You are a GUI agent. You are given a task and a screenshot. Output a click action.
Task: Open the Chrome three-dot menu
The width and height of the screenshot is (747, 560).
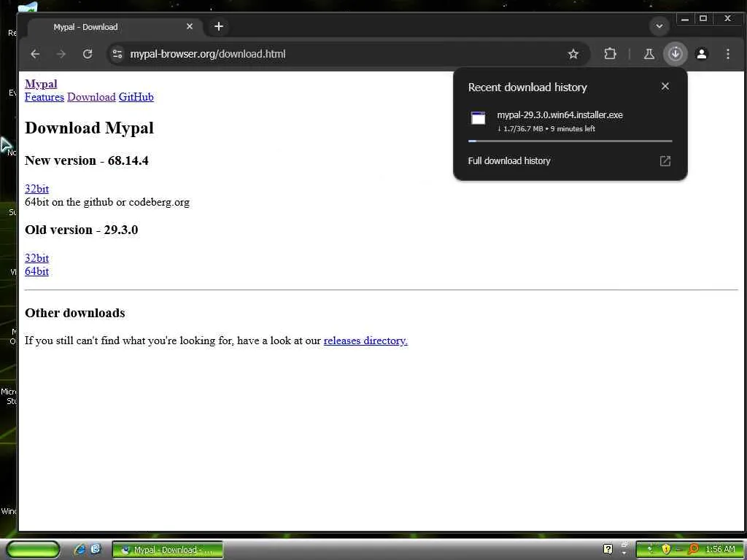tap(728, 54)
